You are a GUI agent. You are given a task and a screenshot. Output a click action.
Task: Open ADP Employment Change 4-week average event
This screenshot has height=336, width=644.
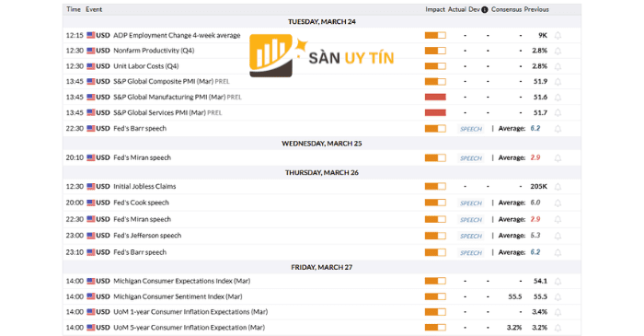(177, 35)
